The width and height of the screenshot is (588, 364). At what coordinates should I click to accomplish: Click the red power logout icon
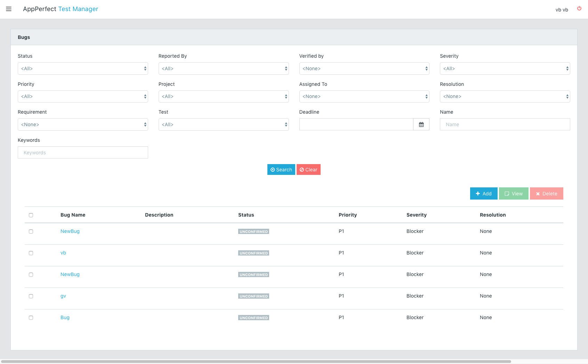(x=579, y=8)
